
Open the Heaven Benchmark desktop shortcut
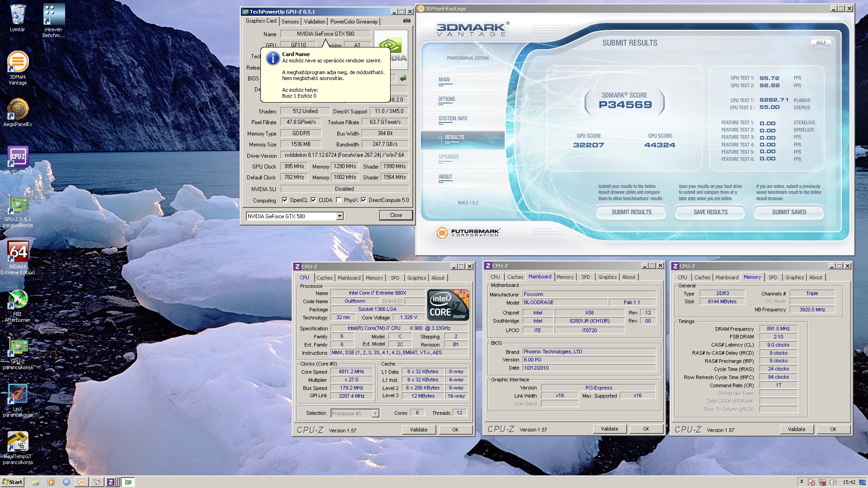click(54, 20)
